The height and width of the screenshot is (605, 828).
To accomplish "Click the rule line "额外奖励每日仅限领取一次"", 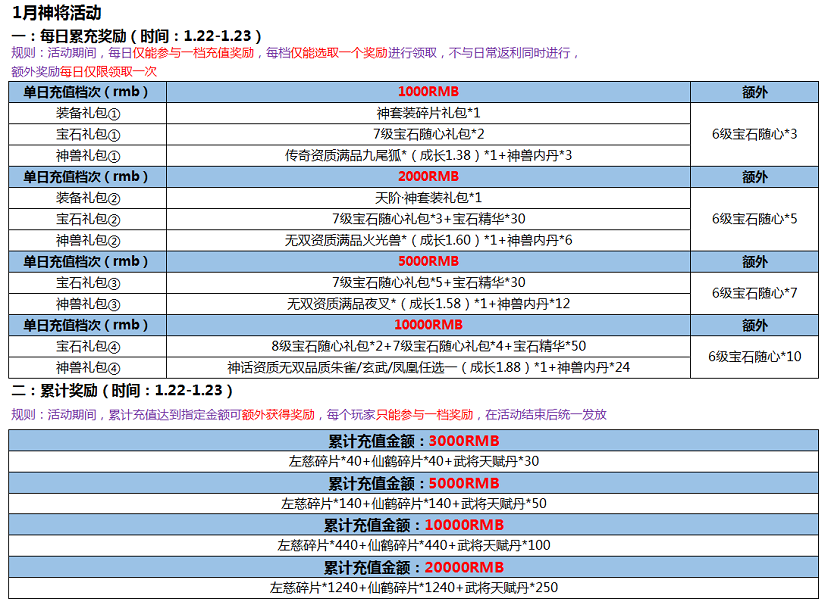I will tap(84, 71).
